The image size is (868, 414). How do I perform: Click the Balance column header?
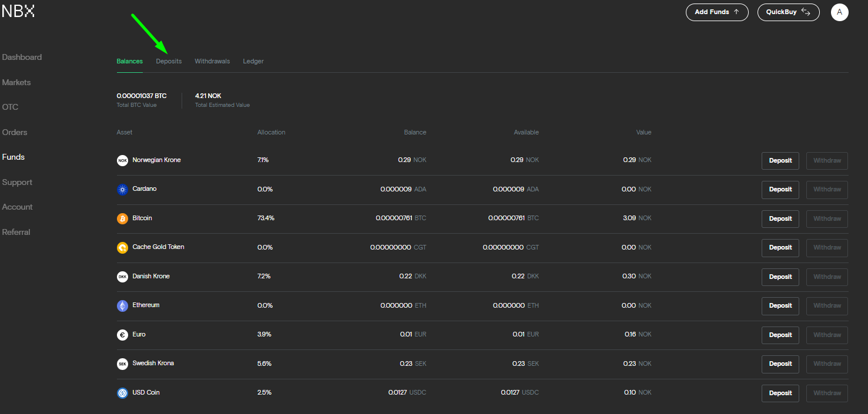tap(415, 132)
